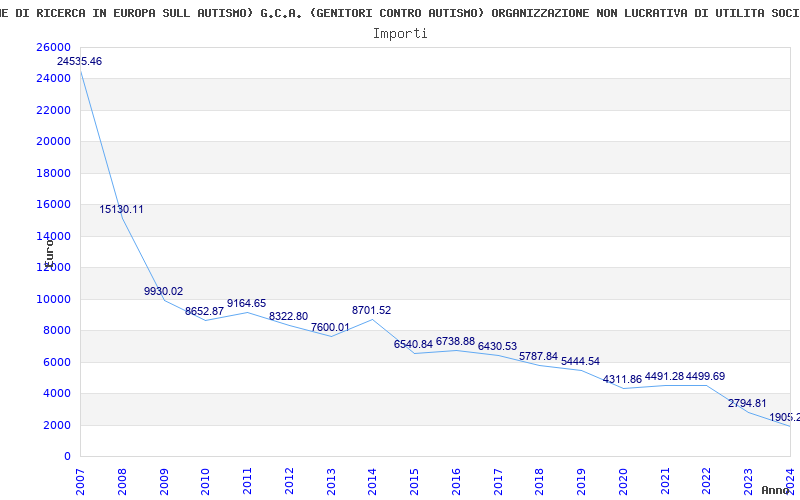Select the 15130.11 data point label

click(121, 210)
